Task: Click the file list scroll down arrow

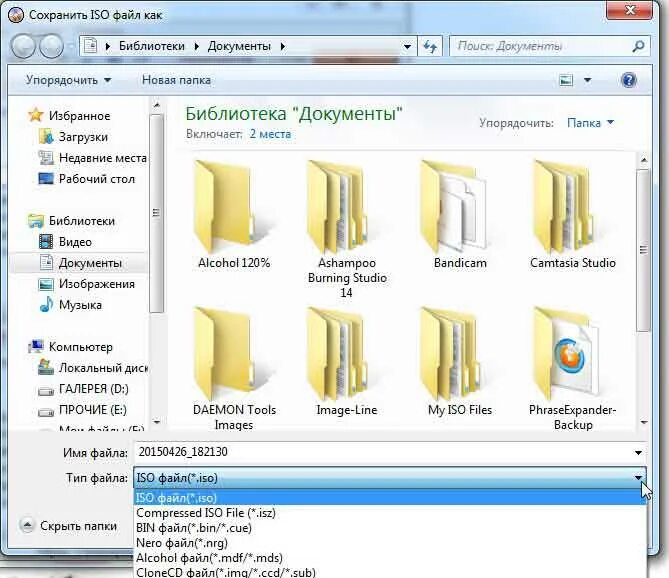Action: [x=644, y=422]
